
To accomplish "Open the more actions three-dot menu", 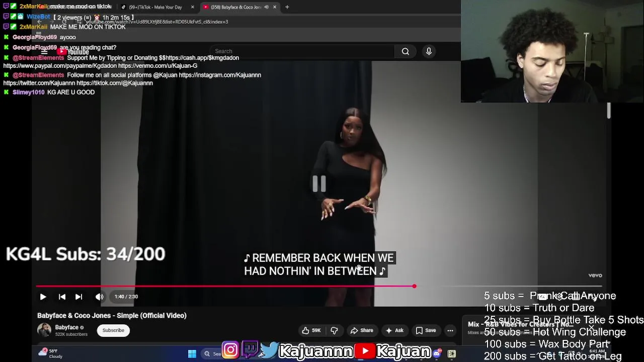I will click(x=450, y=330).
